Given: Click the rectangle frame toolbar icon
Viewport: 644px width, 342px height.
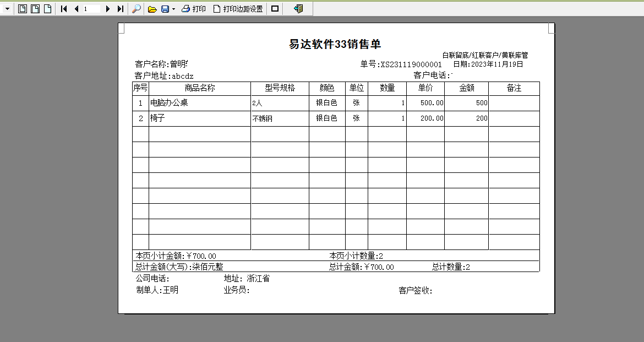Looking at the screenshot, I should tap(275, 9).
